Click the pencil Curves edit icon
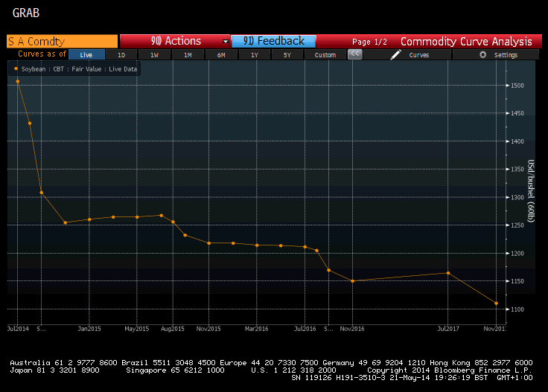 (396, 55)
